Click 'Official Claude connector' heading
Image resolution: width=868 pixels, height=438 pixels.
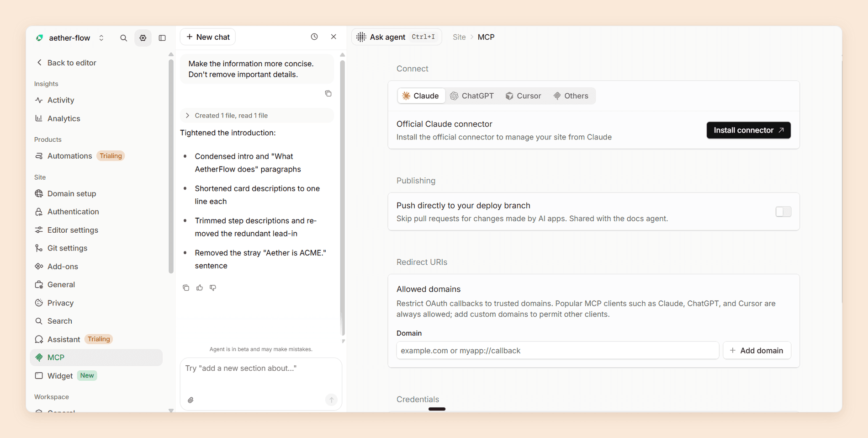coord(445,124)
